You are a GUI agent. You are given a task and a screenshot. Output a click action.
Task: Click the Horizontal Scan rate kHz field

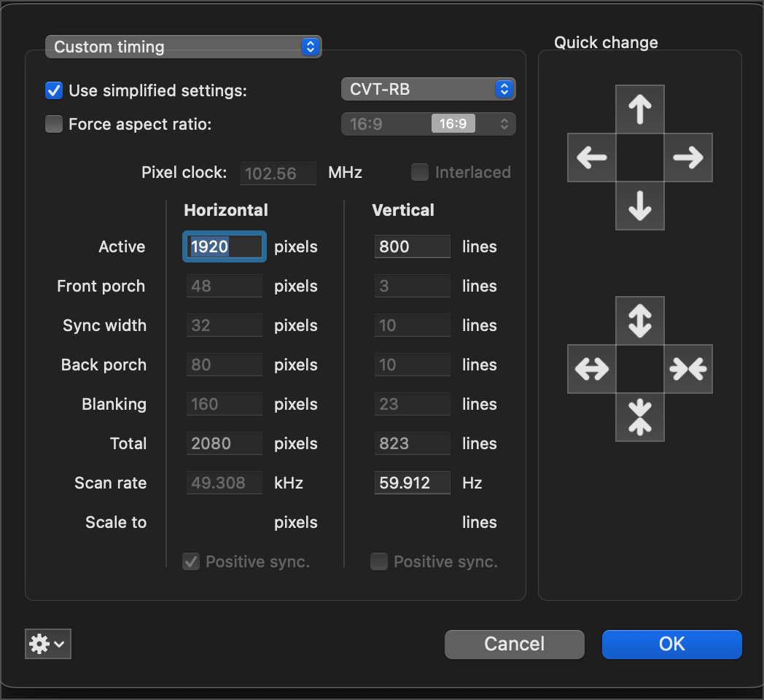225,483
